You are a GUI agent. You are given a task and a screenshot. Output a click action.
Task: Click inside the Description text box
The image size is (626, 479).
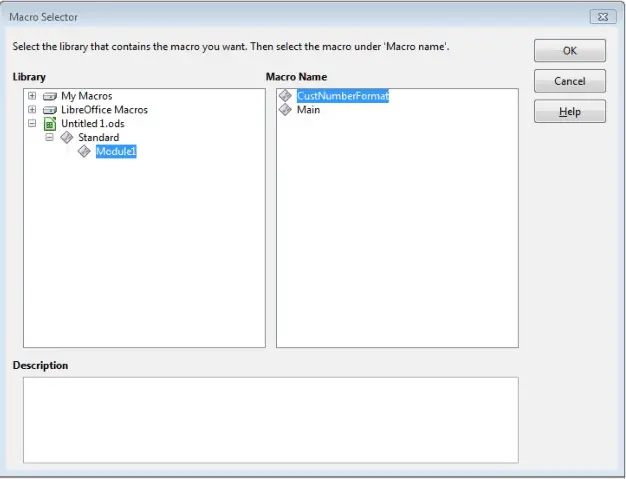270,419
